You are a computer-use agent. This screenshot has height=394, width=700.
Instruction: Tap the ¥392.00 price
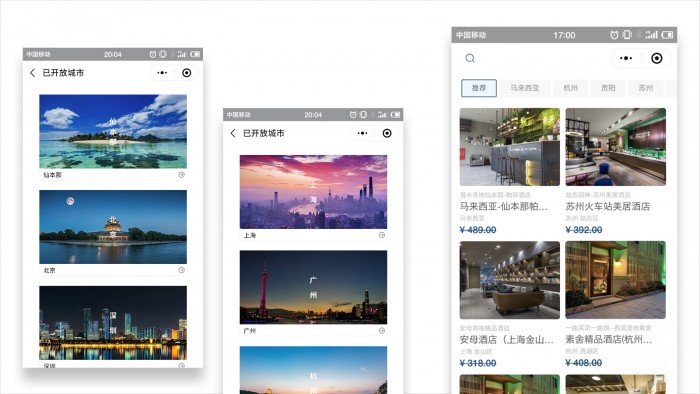[583, 230]
